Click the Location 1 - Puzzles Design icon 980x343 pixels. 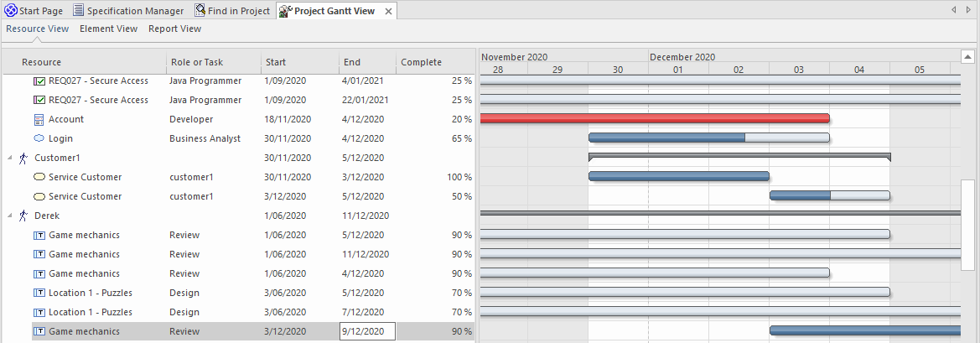pyautogui.click(x=39, y=293)
